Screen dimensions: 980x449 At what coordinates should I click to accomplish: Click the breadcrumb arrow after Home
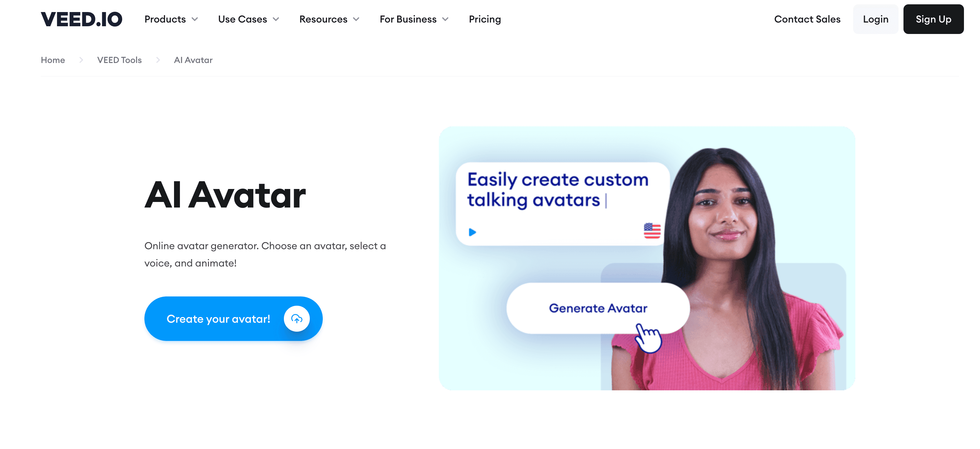pos(81,60)
